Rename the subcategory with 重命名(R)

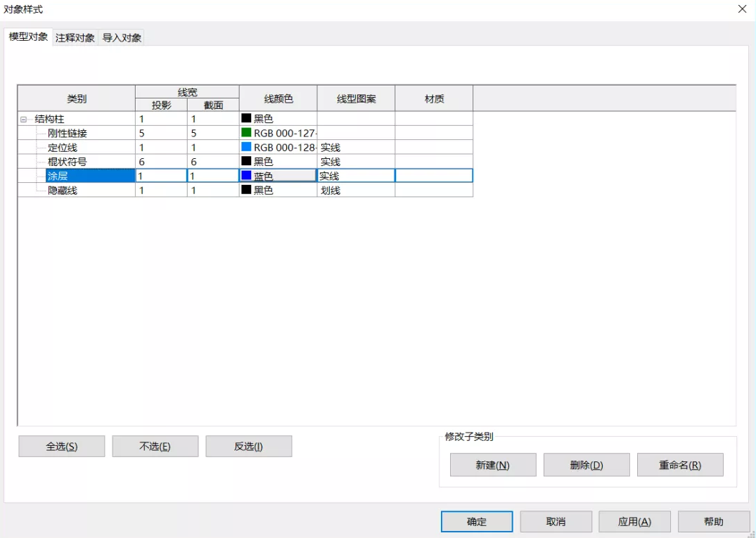click(x=679, y=465)
